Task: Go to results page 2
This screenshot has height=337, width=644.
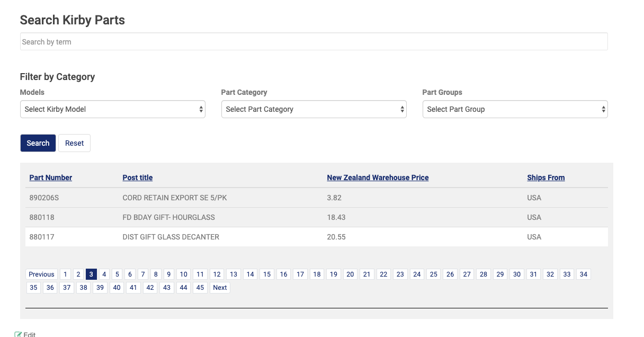Action: [78, 274]
